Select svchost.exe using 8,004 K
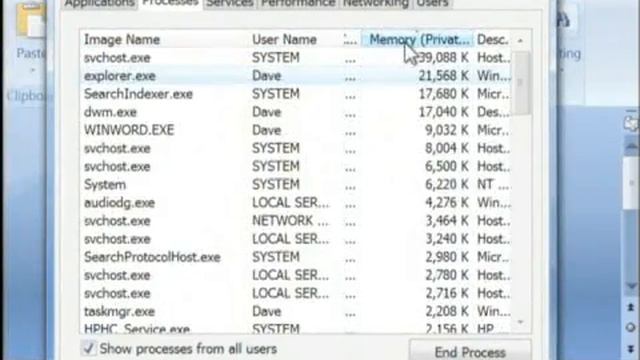The image size is (640, 360). [296, 148]
